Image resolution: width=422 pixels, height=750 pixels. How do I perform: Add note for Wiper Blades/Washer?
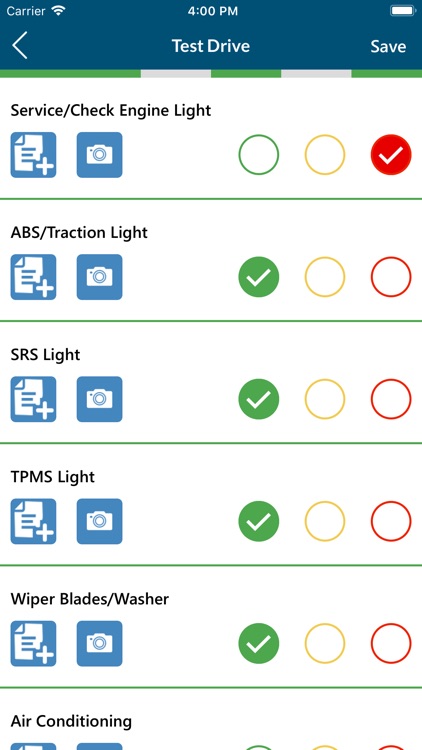[33, 643]
